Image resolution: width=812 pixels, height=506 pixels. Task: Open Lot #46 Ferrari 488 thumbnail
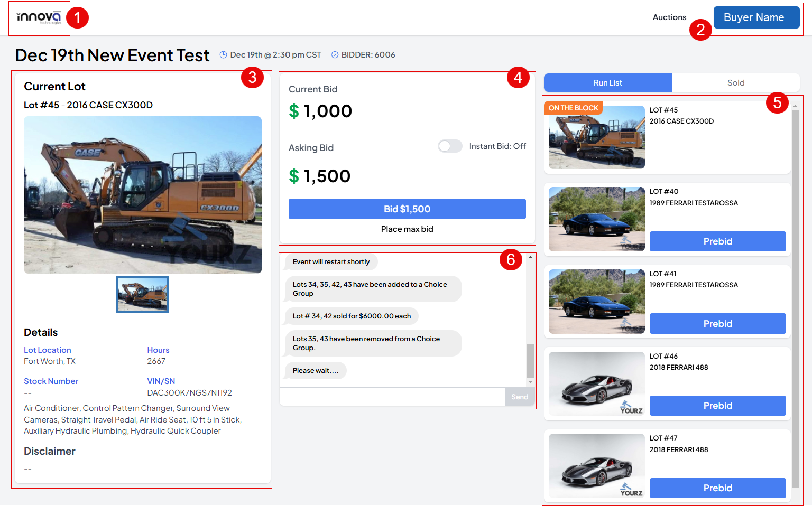coord(597,383)
